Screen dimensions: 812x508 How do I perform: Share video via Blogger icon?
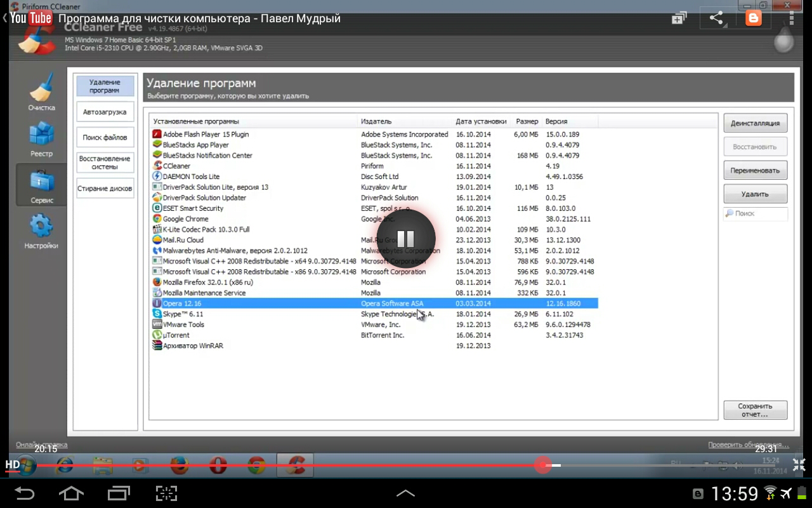click(754, 18)
